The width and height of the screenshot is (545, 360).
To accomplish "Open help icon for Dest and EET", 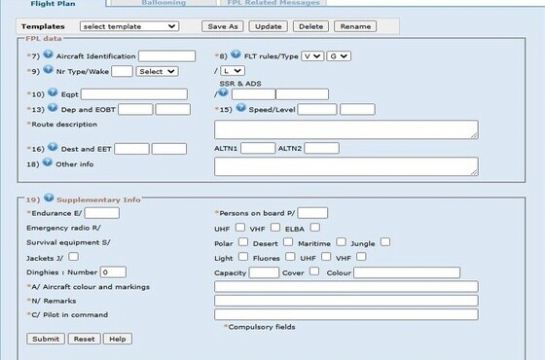I will click(x=52, y=147).
